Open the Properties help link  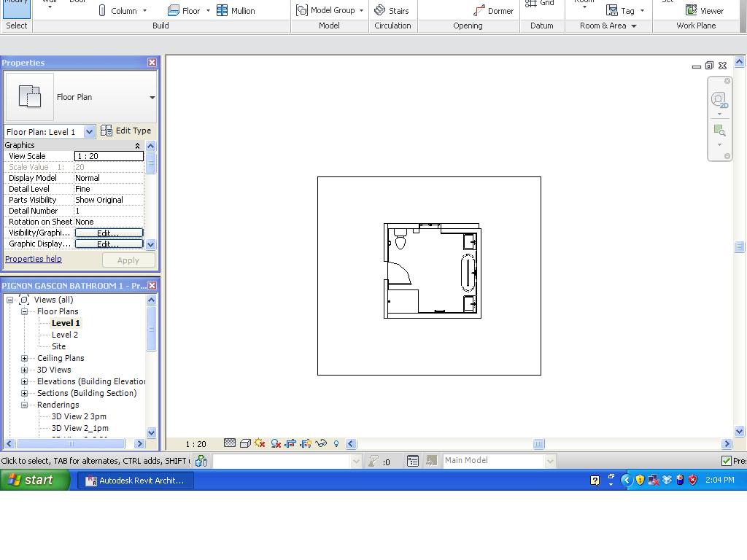point(34,259)
